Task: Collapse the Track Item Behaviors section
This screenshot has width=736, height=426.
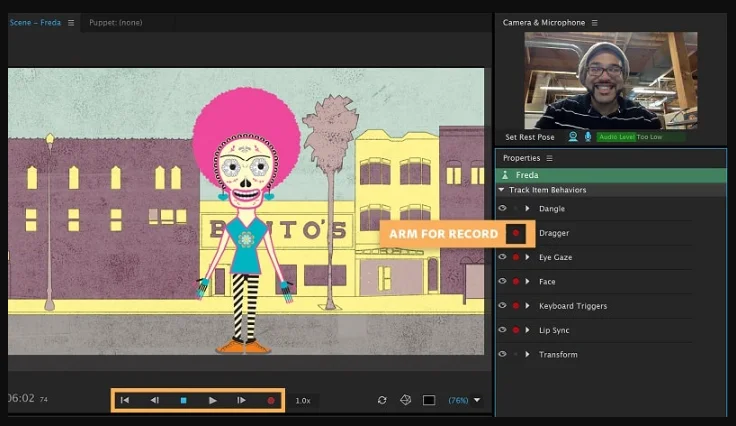Action: pos(501,190)
